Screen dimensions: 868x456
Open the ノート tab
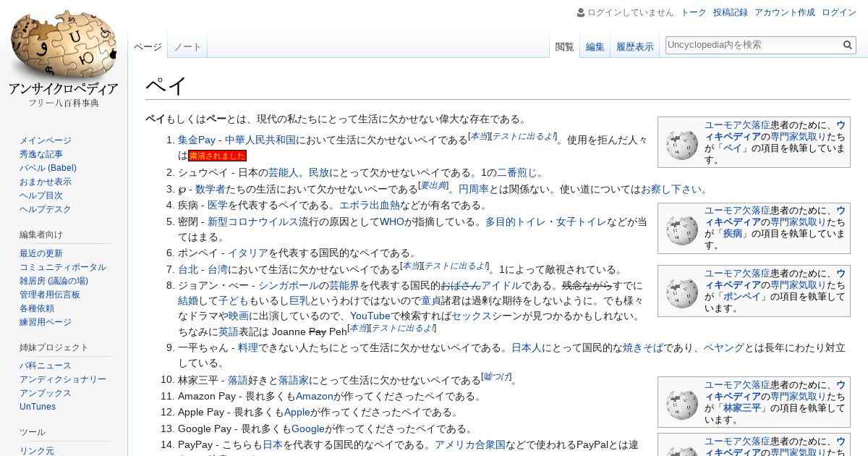coord(187,46)
